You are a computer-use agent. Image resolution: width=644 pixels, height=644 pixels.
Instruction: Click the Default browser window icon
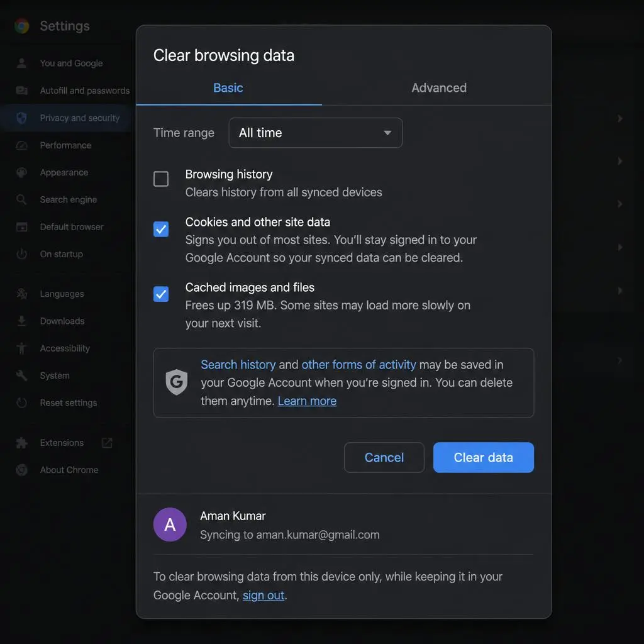[x=22, y=226]
